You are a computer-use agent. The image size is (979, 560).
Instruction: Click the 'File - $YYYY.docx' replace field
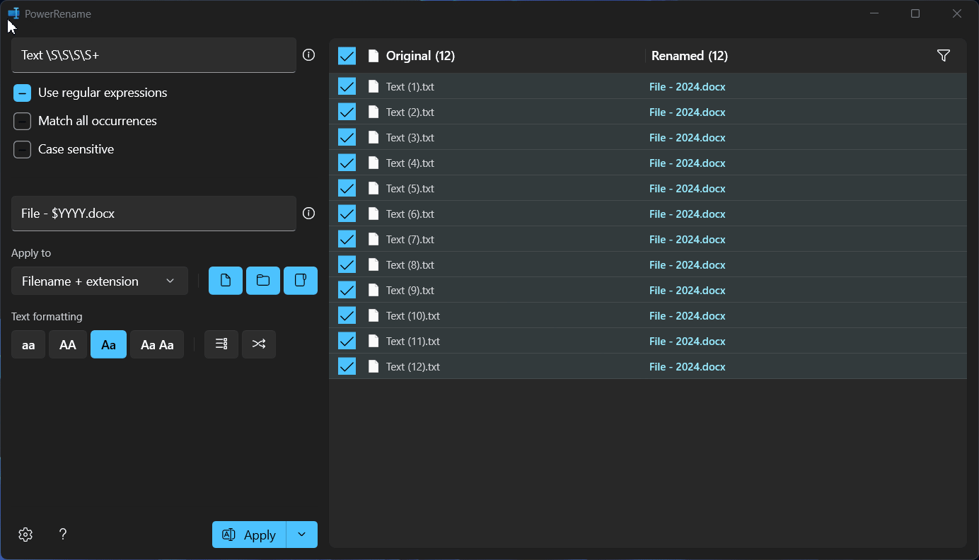pos(153,214)
